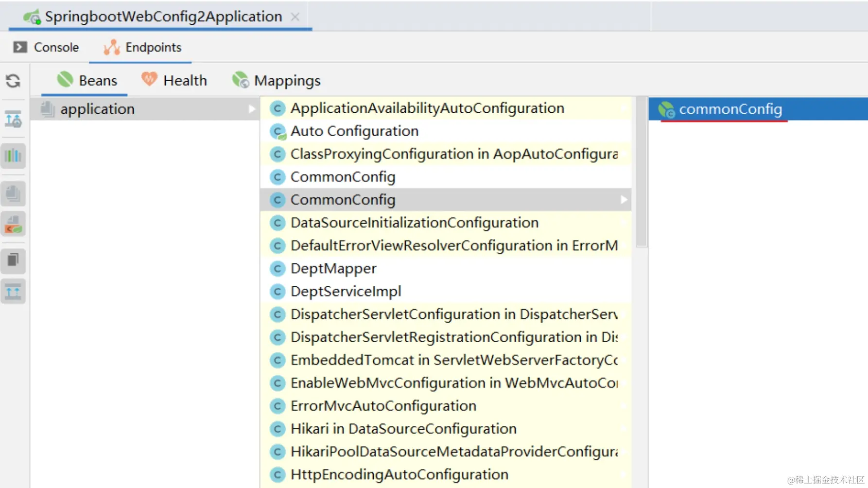Click the class icon beside DeptMapper

click(278, 268)
